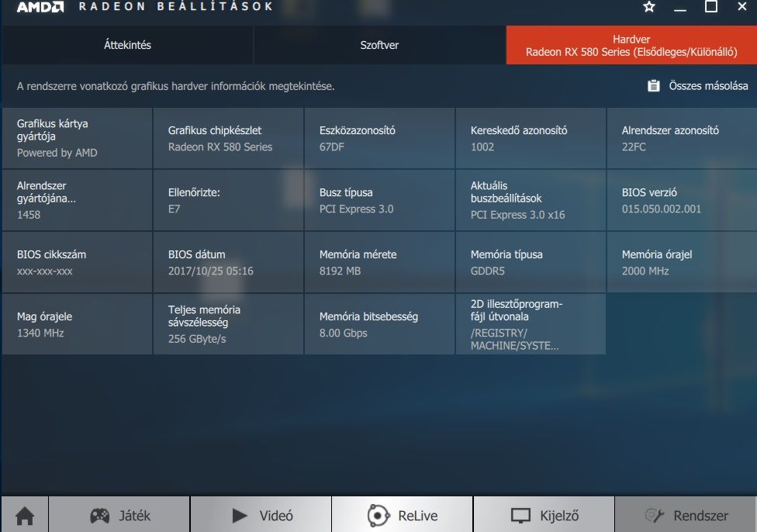Click the favorites star icon
Image resolution: width=757 pixels, height=532 pixels.
click(x=649, y=7)
